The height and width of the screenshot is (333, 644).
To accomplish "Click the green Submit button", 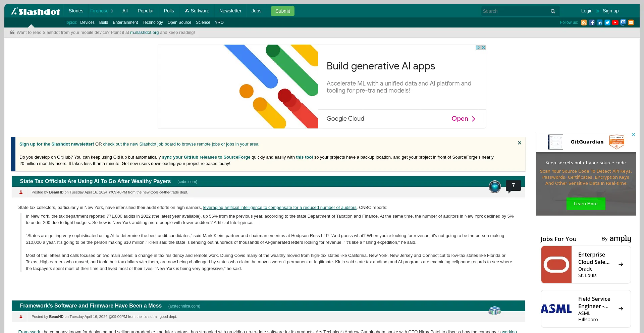I will [283, 11].
